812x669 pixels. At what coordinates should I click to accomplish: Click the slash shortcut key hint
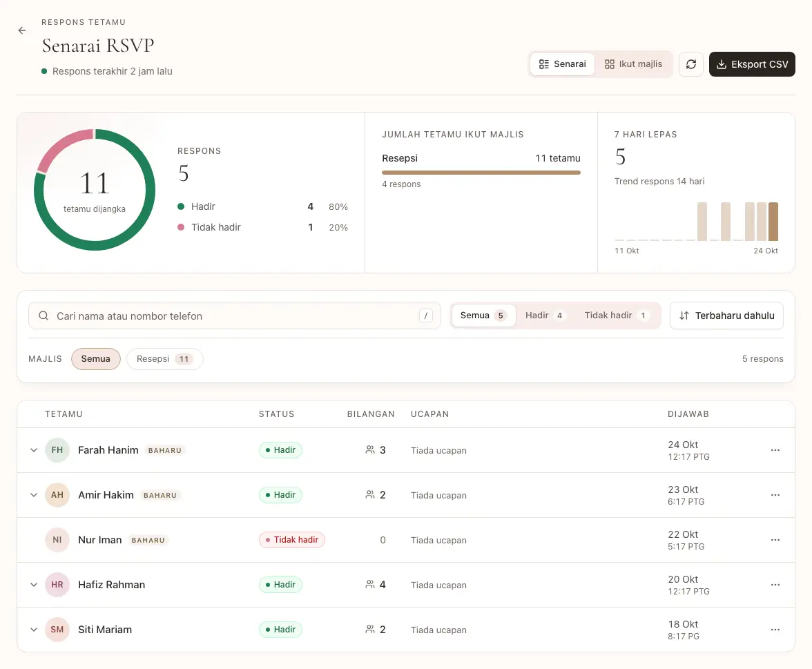pyautogui.click(x=425, y=316)
